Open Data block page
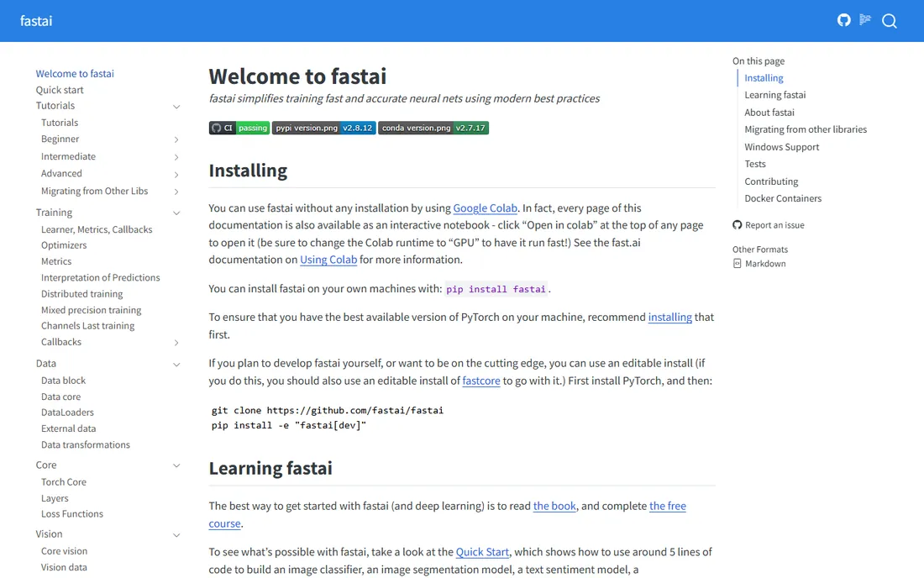This screenshot has height=578, width=924. pyautogui.click(x=63, y=381)
